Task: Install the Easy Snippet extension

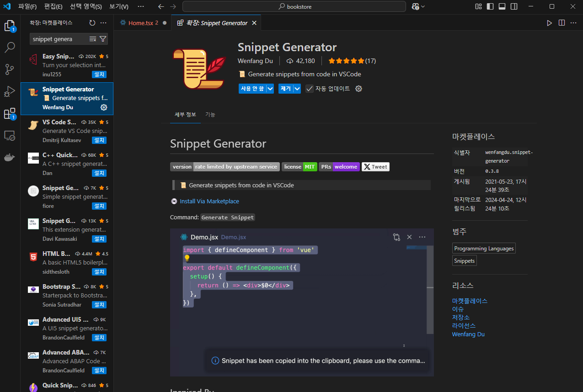Action: (99, 74)
